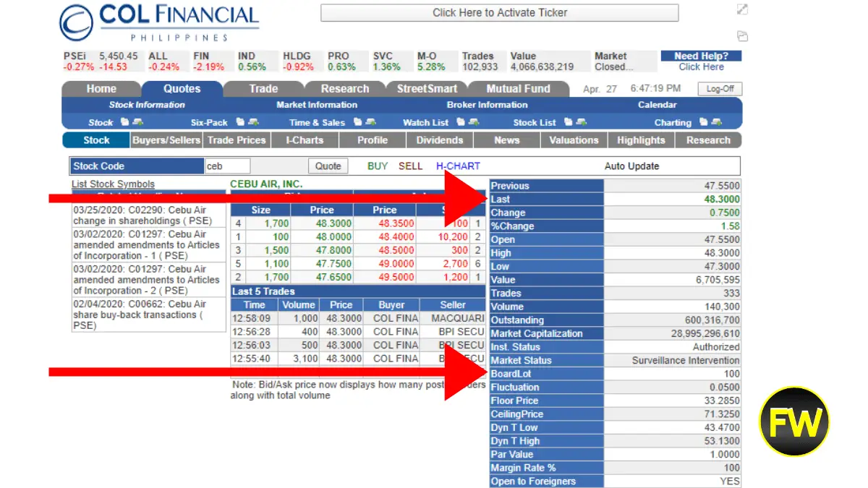
Task: Click the page icon beside Charting
Action: point(703,122)
